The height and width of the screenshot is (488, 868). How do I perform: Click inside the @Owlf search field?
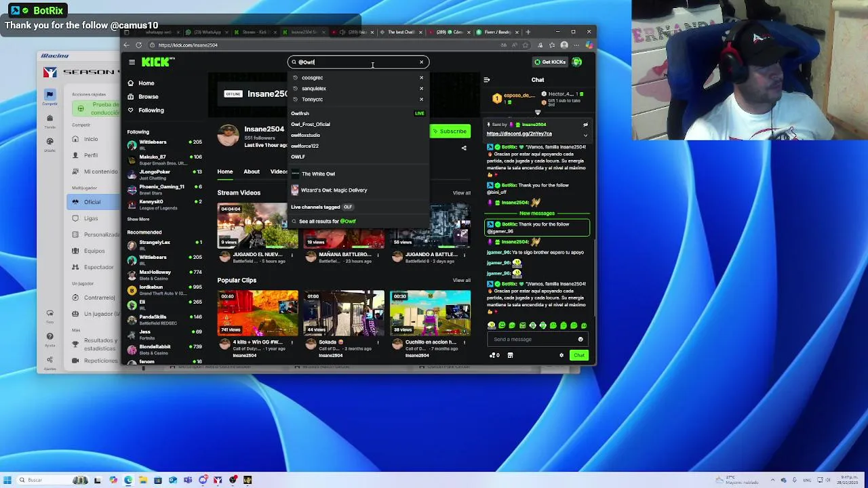[x=358, y=62]
